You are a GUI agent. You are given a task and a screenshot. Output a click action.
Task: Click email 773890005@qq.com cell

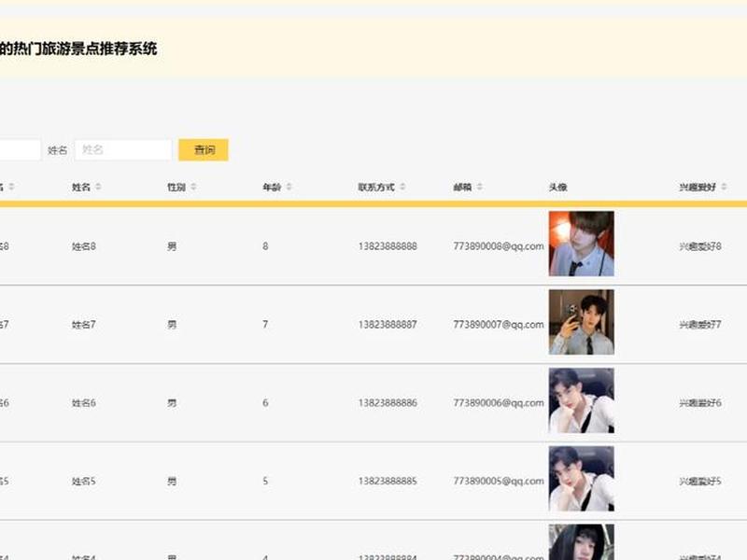(x=499, y=481)
